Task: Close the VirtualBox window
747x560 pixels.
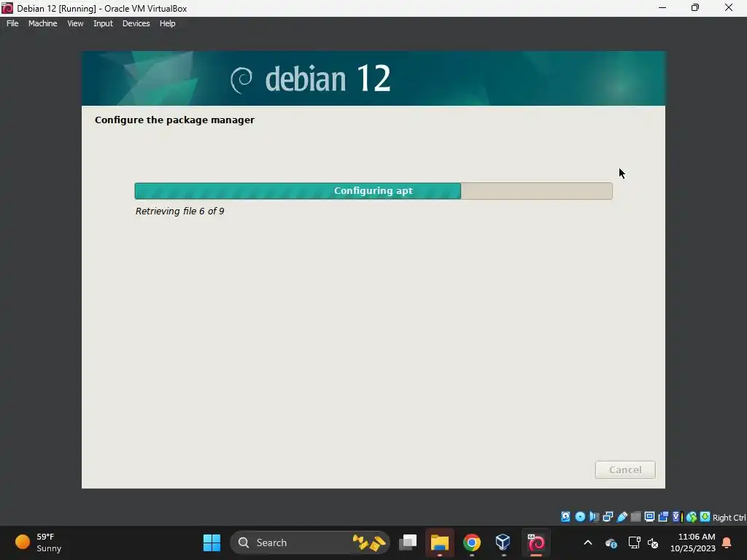Action: 729,7
